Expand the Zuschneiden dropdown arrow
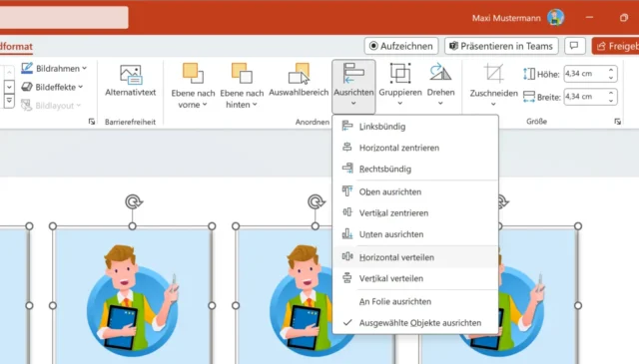Image resolution: width=639 pixels, height=364 pixels. (493, 105)
